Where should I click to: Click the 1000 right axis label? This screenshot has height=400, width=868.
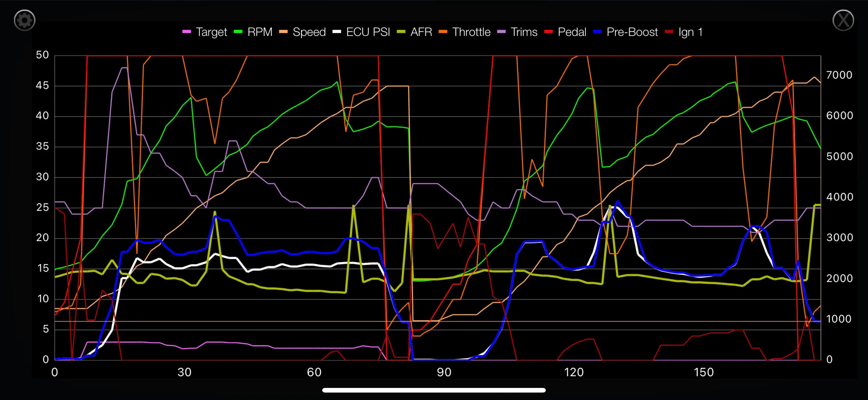[x=839, y=319]
